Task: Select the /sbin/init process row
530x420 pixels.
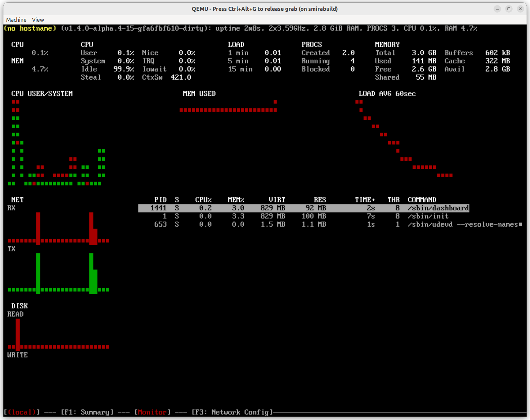Action: click(x=303, y=216)
